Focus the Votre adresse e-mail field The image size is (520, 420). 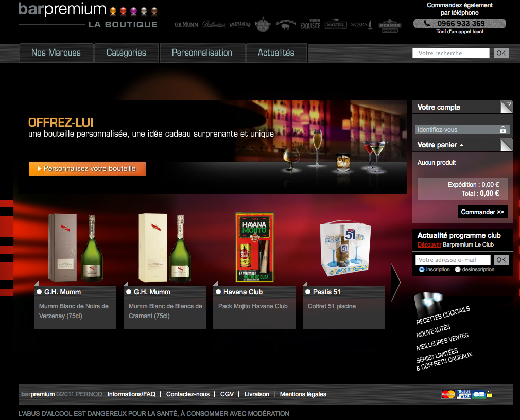(453, 260)
